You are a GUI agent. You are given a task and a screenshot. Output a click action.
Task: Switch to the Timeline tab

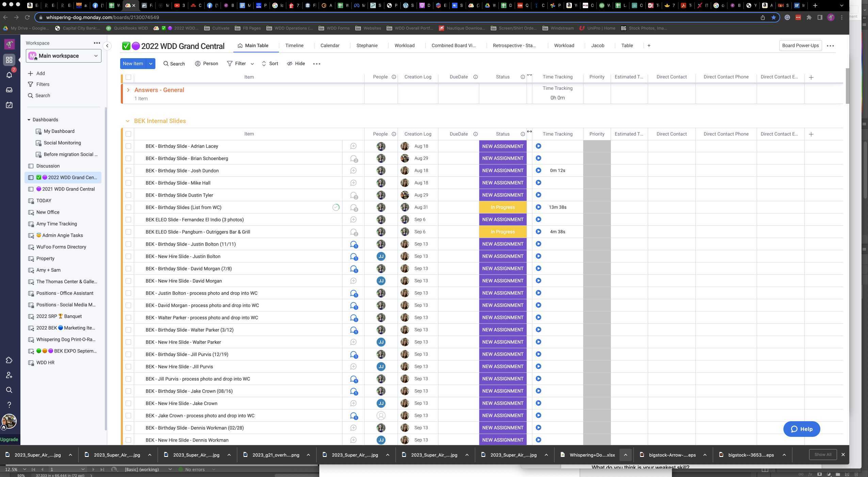[294, 46]
